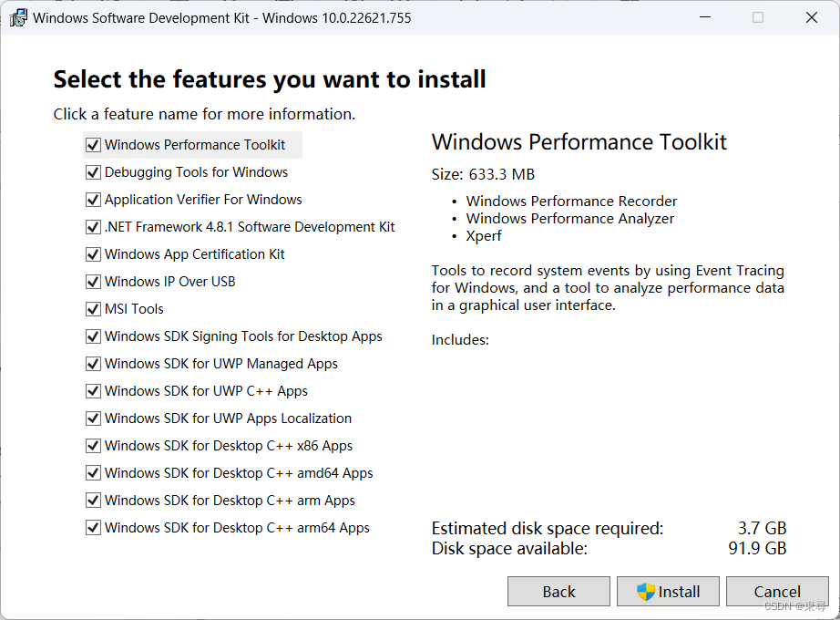Uncheck Debugging Tools for Windows
This screenshot has width=840, height=620.
tap(92, 171)
